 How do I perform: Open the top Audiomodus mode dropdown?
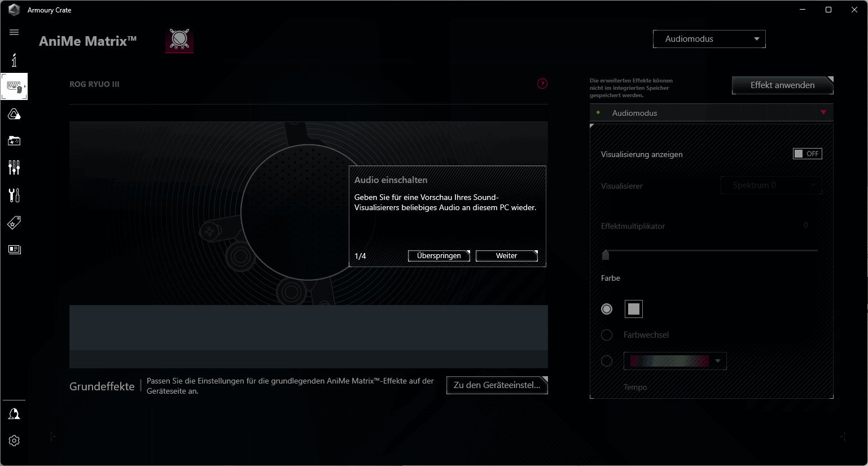tap(709, 39)
